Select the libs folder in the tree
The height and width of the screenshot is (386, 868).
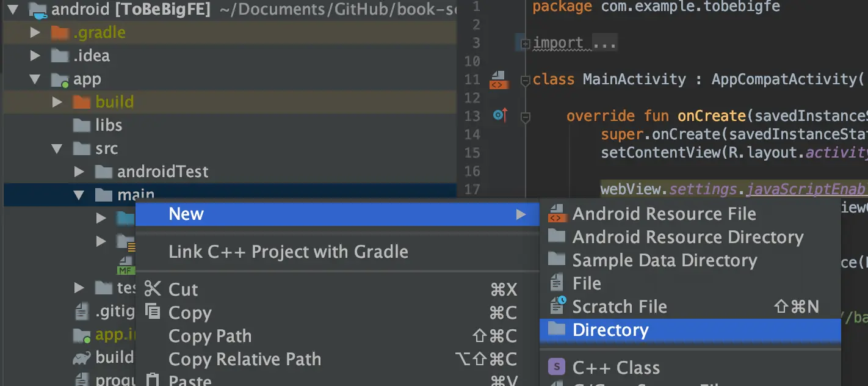[x=109, y=125]
